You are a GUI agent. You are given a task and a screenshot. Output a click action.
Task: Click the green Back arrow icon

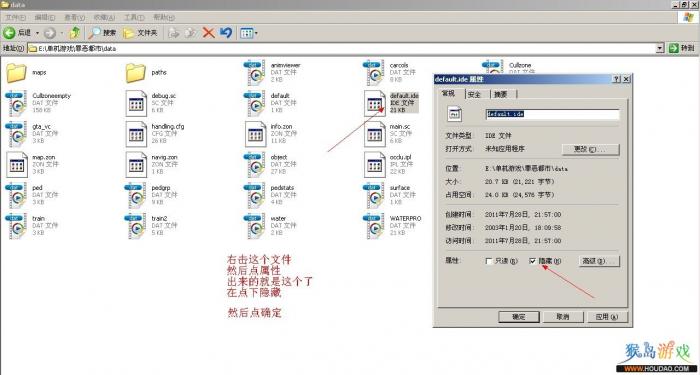(x=9, y=33)
